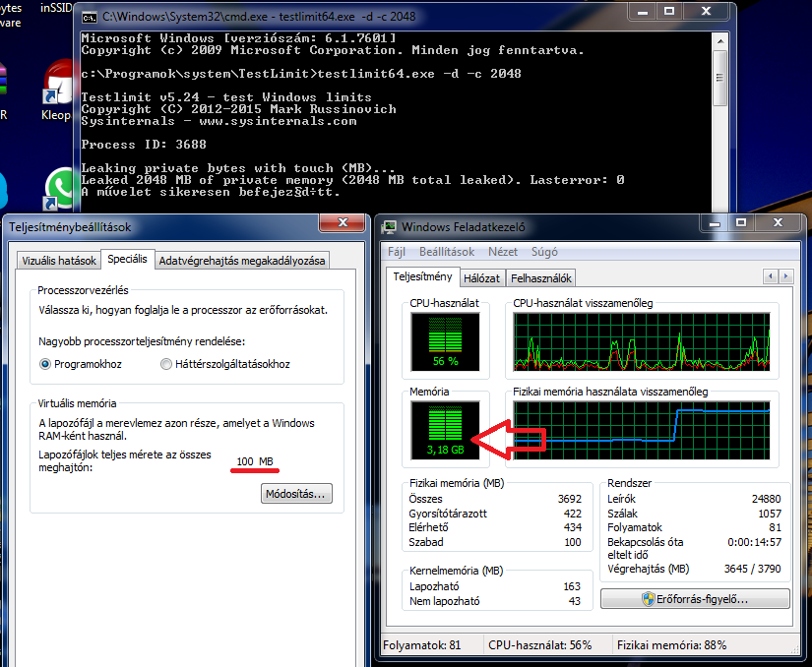Click the cmd window scrollbar thumb
The width and height of the screenshot is (812, 667).
click(x=719, y=78)
